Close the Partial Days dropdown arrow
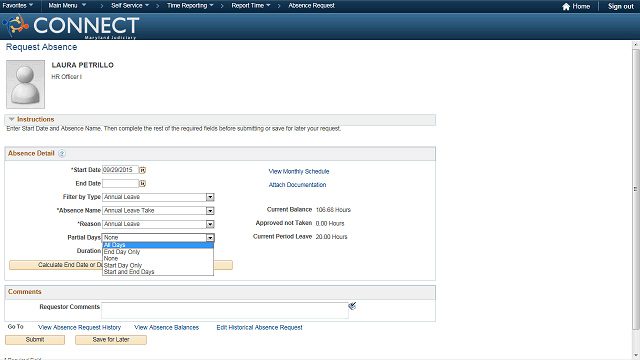The image size is (640, 360). coord(210,238)
